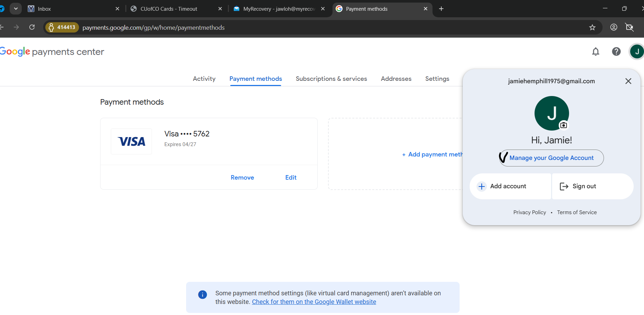Image resolution: width=644 pixels, height=315 pixels.
Task: Open the Subscriptions & services tab
Action: tap(331, 79)
